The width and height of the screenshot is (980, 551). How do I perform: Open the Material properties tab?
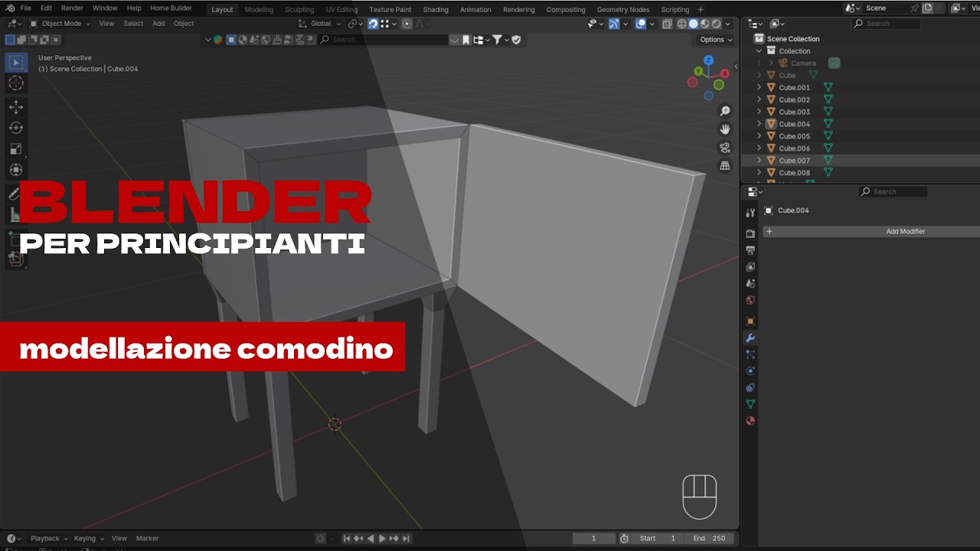click(750, 421)
